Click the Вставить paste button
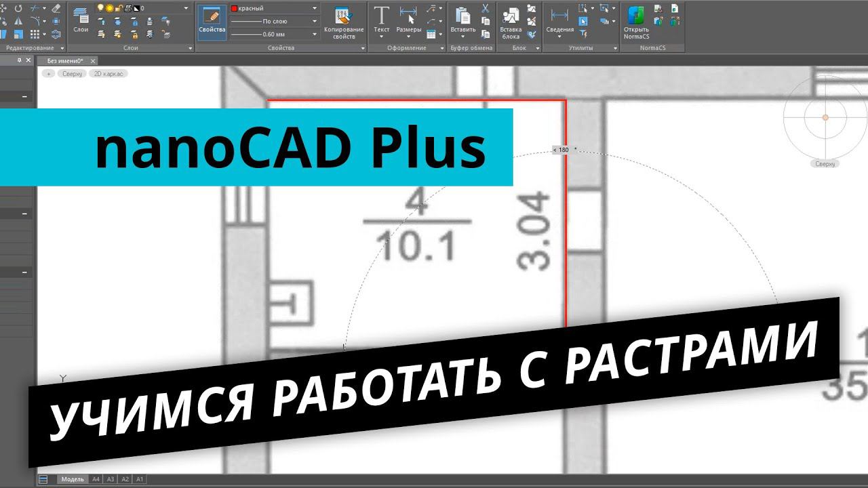868x488 pixels. point(462,19)
